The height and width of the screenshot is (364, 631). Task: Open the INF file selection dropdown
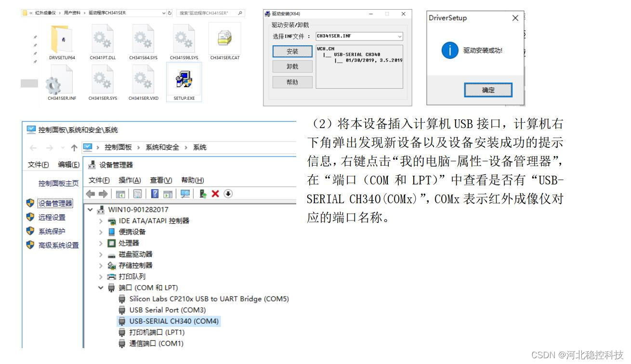pos(359,36)
